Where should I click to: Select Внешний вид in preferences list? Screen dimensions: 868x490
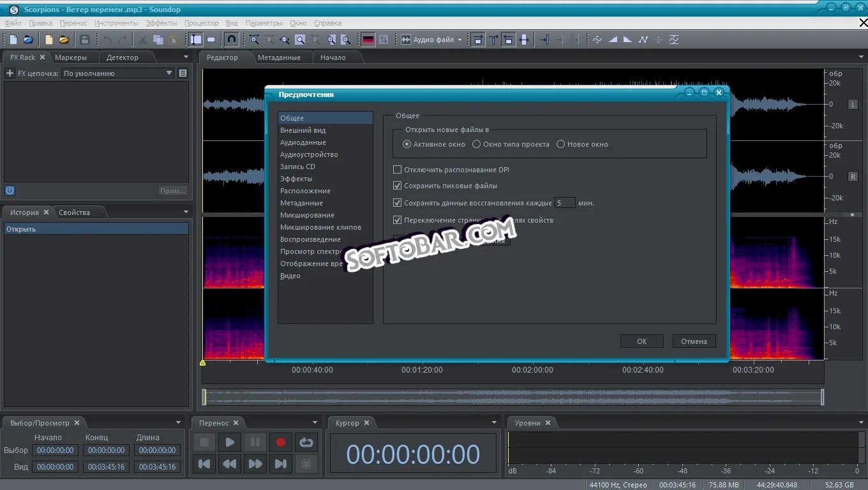click(x=303, y=130)
